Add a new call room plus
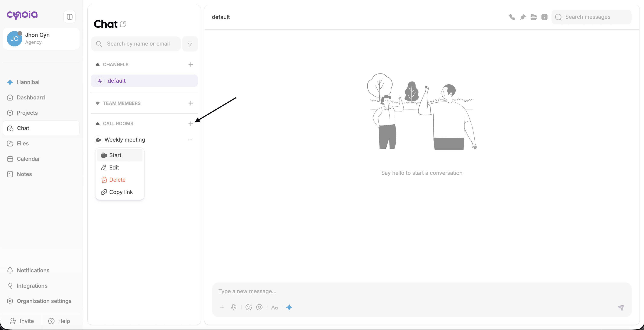The width and height of the screenshot is (644, 330). tap(191, 124)
